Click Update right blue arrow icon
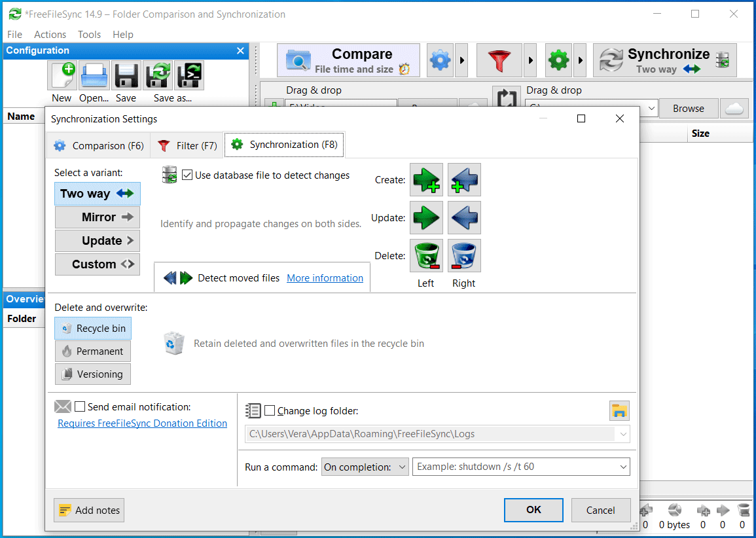 coord(464,217)
